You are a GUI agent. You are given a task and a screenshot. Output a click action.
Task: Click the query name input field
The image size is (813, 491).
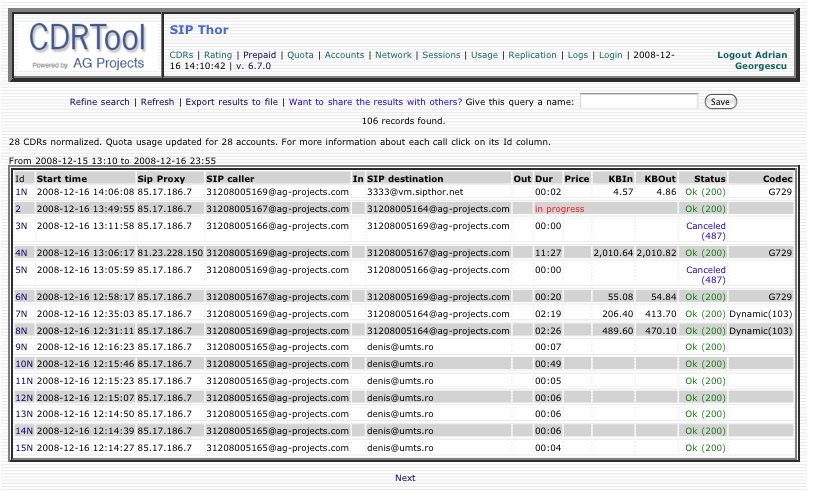tap(639, 102)
